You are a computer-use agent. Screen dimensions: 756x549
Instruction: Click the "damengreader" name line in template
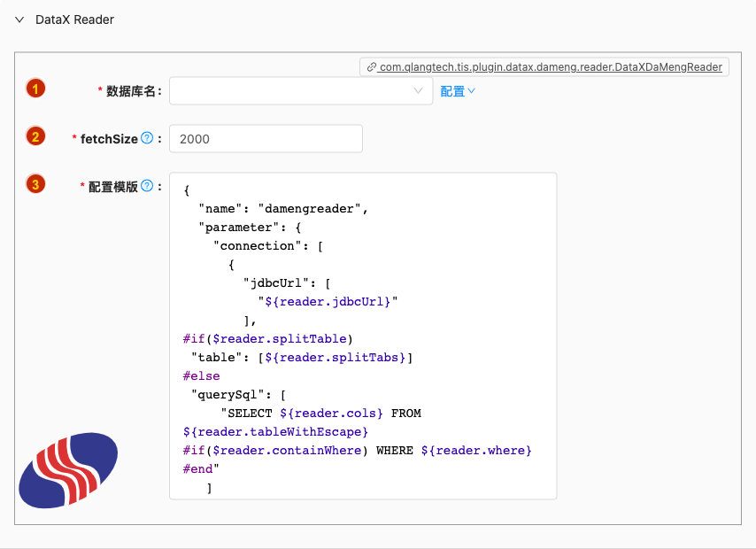pyautogui.click(x=283, y=209)
